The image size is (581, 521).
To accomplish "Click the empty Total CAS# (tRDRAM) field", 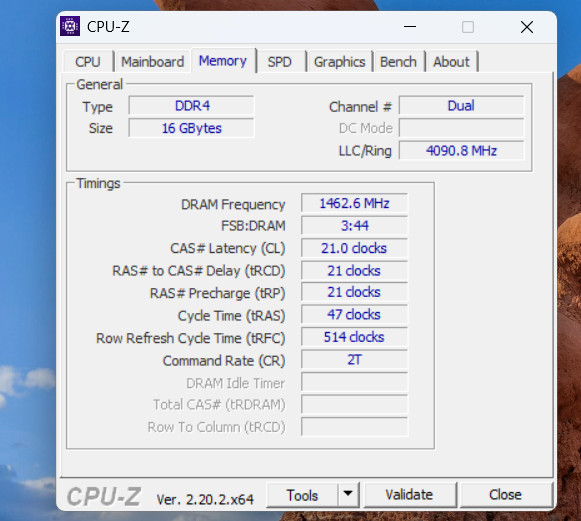I will [x=354, y=405].
